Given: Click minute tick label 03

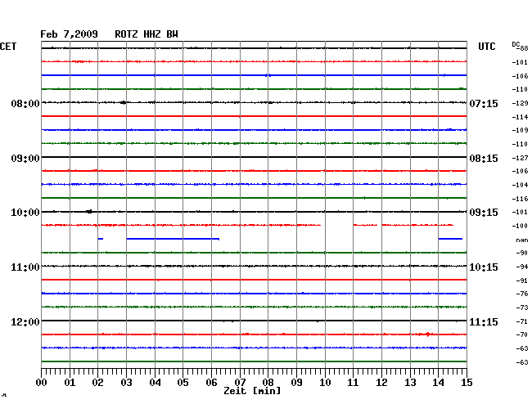Looking at the screenshot, I should click(126, 383).
